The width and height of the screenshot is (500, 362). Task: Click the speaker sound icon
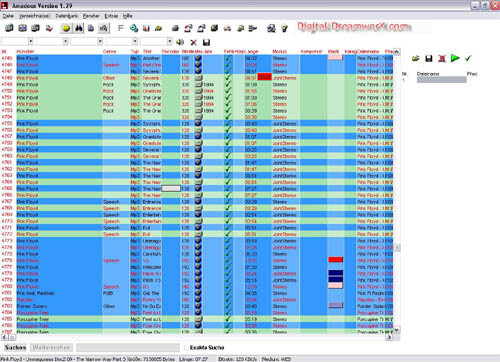pyautogui.click(x=180, y=42)
